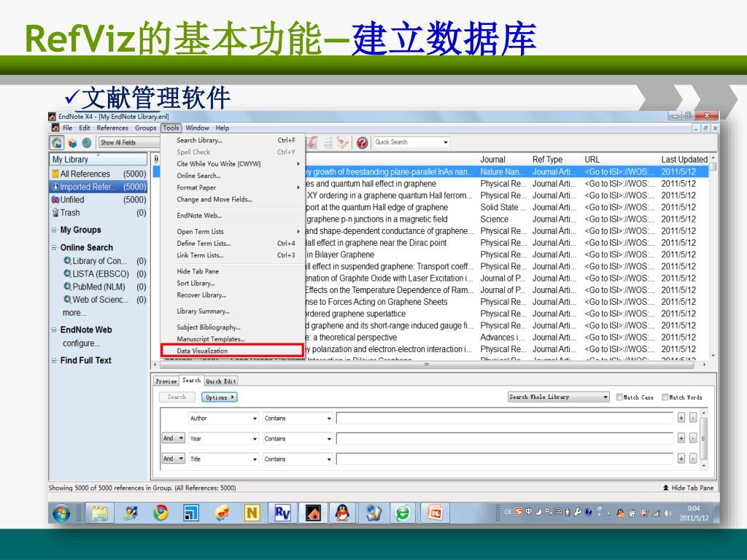This screenshot has height=560, width=747.
Task: Click the Trash group icon
Action: [55, 212]
